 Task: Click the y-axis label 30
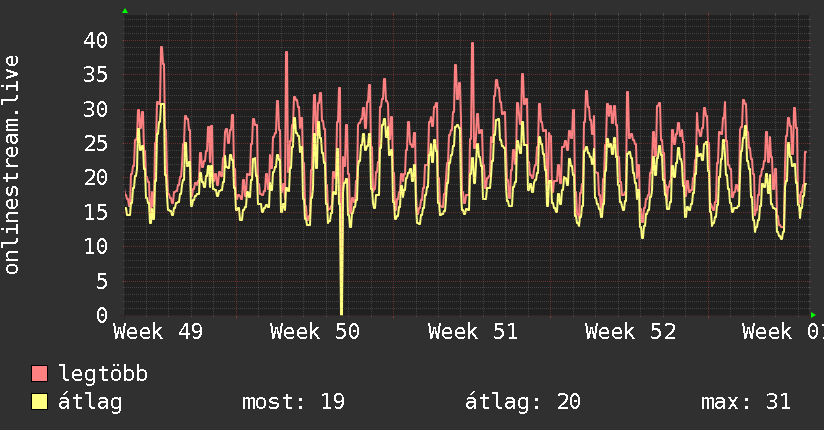point(96,109)
